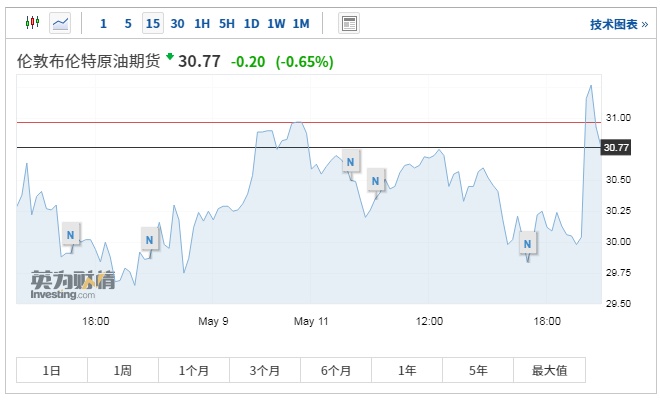Set the interval to 1W

tap(276, 23)
